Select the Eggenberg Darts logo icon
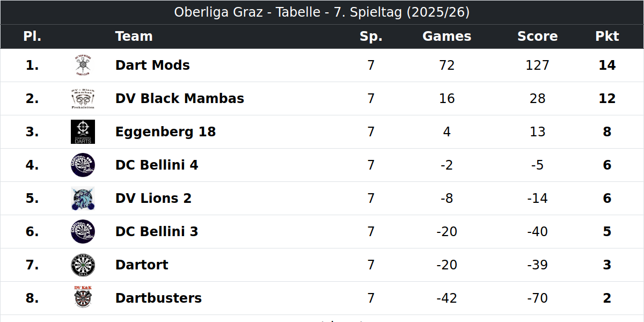The width and height of the screenshot is (644, 322). pos(83,132)
